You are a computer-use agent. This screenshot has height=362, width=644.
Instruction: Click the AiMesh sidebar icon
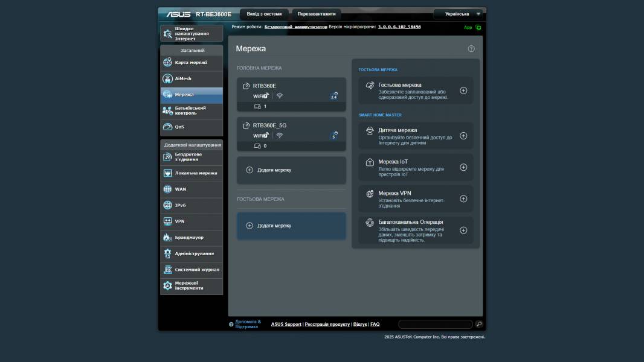pyautogui.click(x=167, y=78)
